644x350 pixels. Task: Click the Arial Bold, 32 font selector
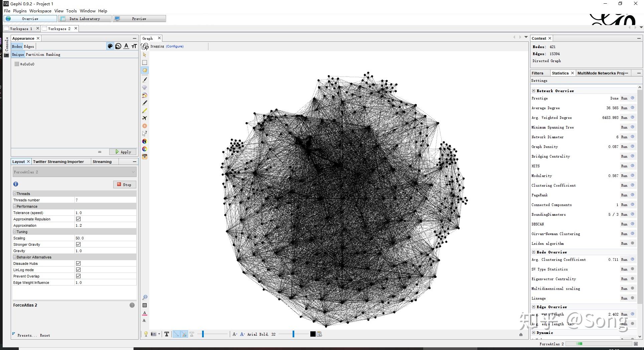coord(262,334)
